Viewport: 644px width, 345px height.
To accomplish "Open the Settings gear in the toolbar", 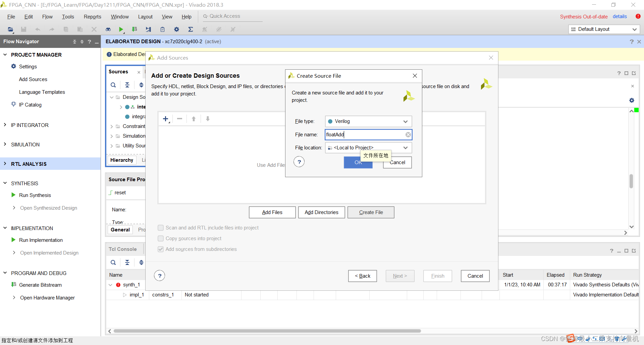I will (176, 29).
